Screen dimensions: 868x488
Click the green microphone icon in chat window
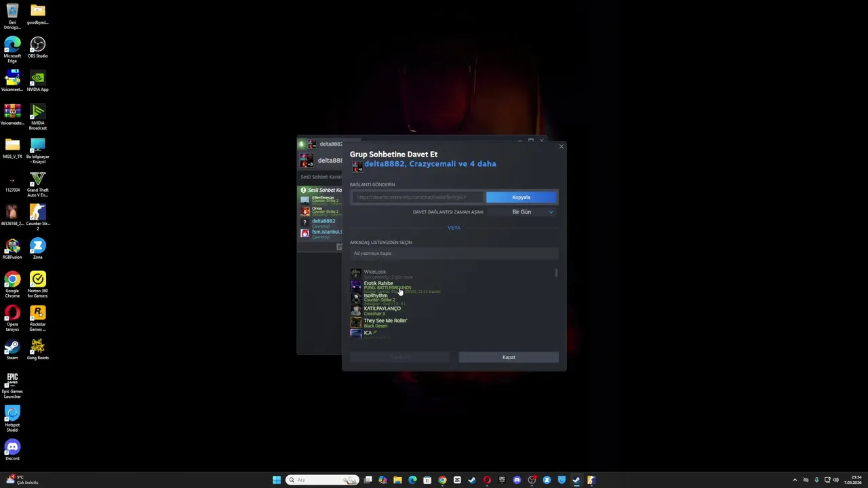click(302, 144)
